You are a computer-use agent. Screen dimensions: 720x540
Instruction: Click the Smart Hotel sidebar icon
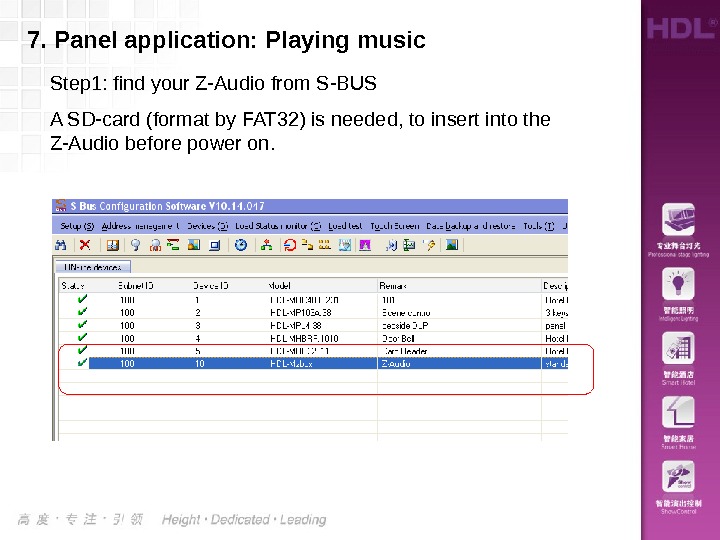click(x=678, y=349)
